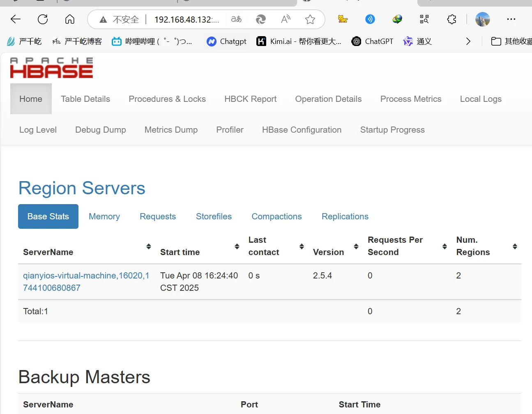Sort by Start time column arrows
This screenshot has width=532, height=414.
(237, 246)
